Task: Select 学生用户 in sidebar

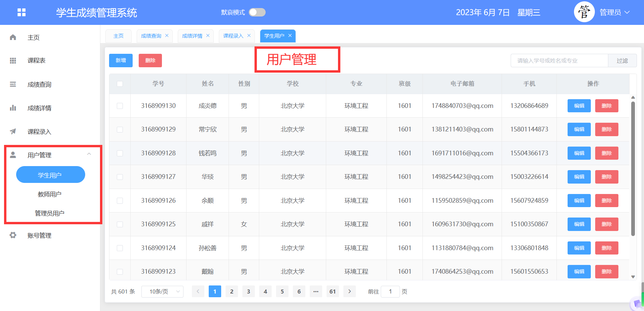Action: click(x=50, y=174)
